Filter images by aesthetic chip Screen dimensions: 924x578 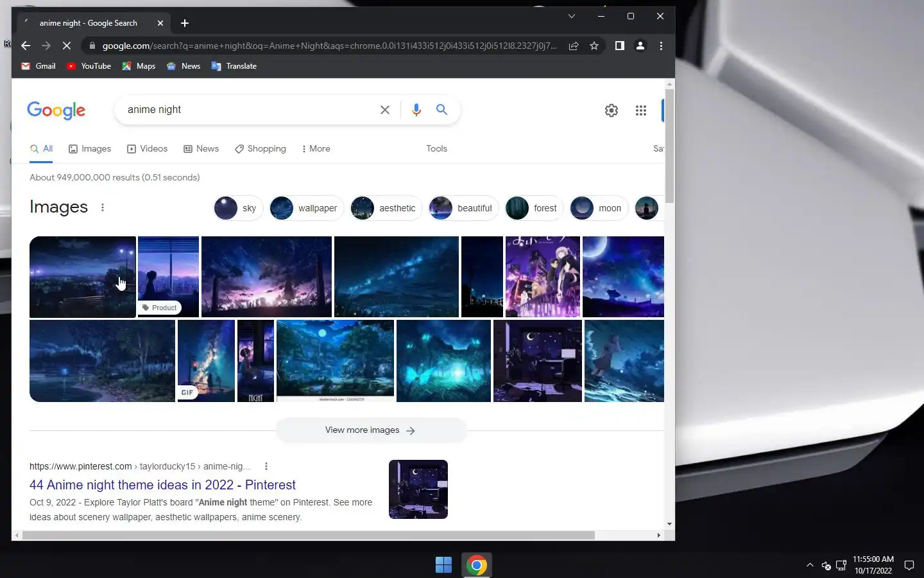[x=386, y=208]
